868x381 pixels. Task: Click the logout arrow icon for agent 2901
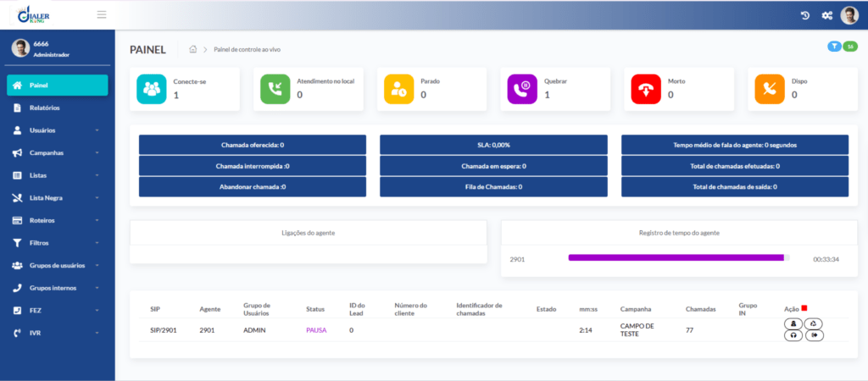coord(814,335)
